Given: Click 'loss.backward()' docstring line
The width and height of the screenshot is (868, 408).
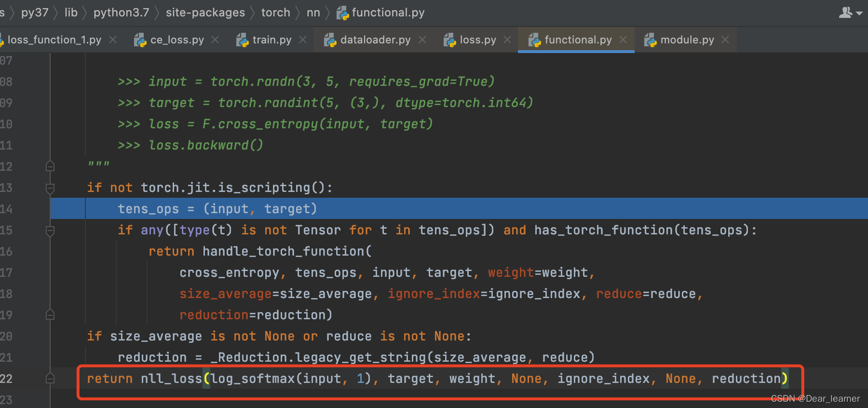Looking at the screenshot, I should coord(206,145).
